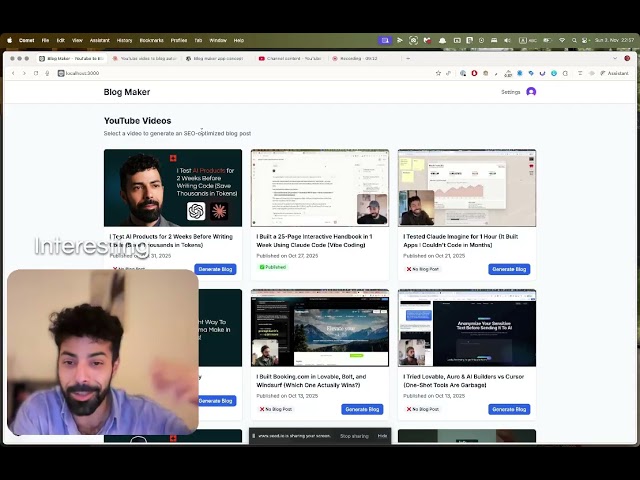
Task: Click the 'YouTube Videos' heading
Action: 138,121
